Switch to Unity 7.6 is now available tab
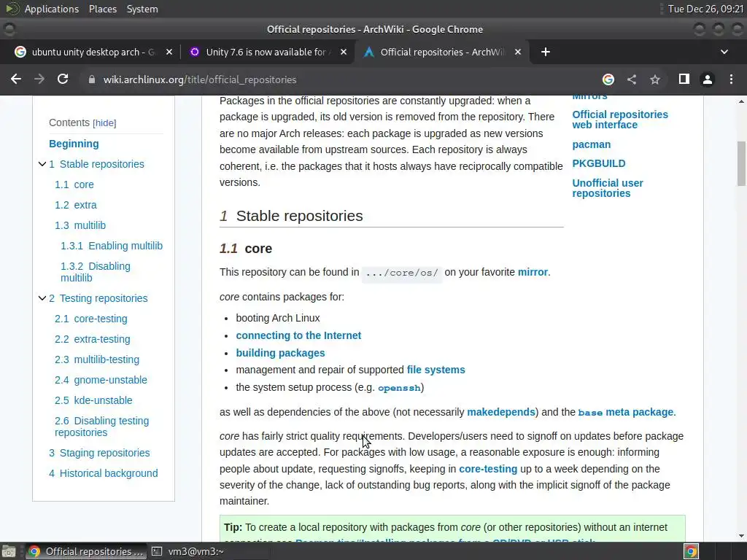747x560 pixels. [x=267, y=52]
